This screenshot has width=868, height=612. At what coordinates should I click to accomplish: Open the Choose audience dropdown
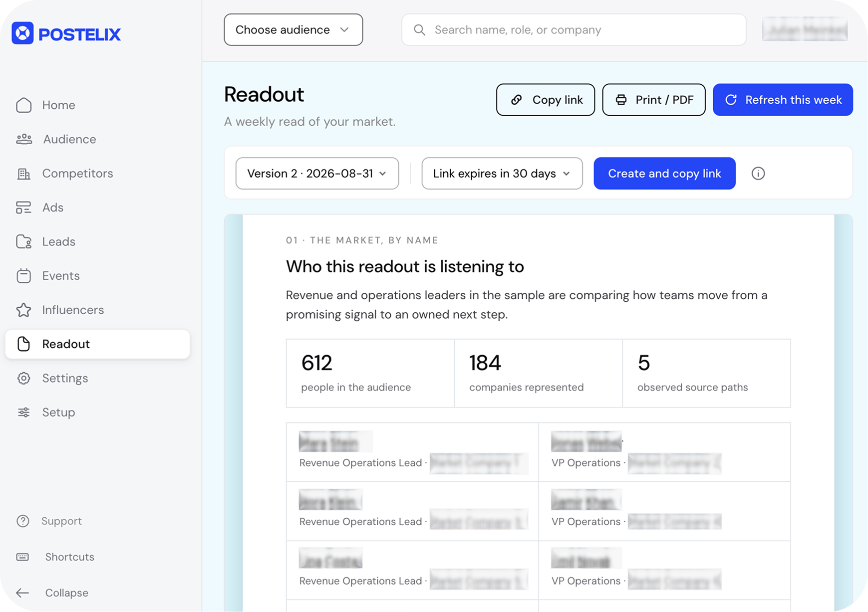[293, 30]
